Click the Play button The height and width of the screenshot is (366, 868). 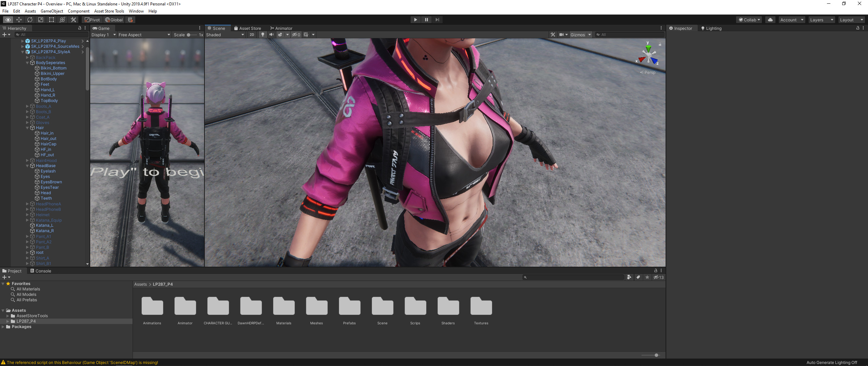coord(415,20)
